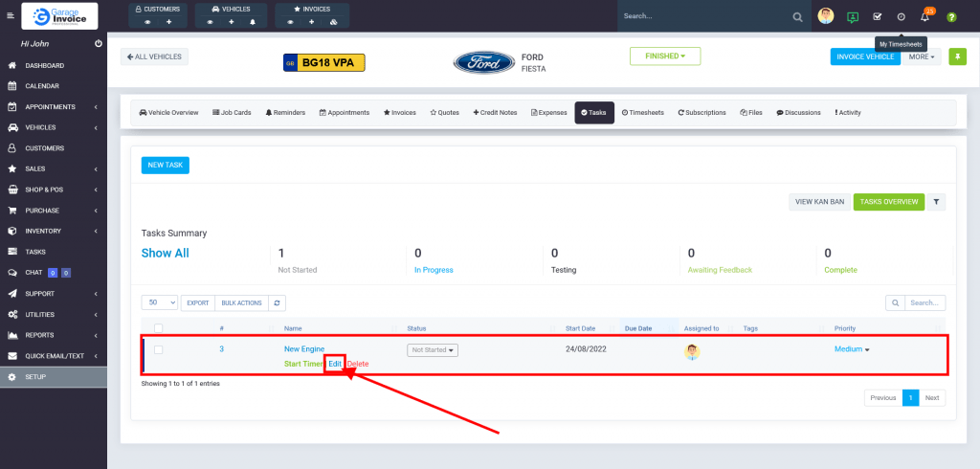
Task: Open the FINISHED status dropdown
Action: 665,56
